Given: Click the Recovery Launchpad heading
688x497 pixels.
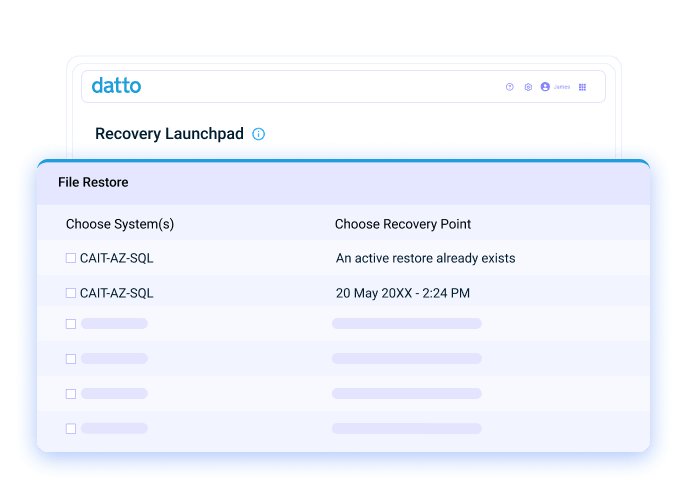Looking at the screenshot, I should tap(169, 134).
